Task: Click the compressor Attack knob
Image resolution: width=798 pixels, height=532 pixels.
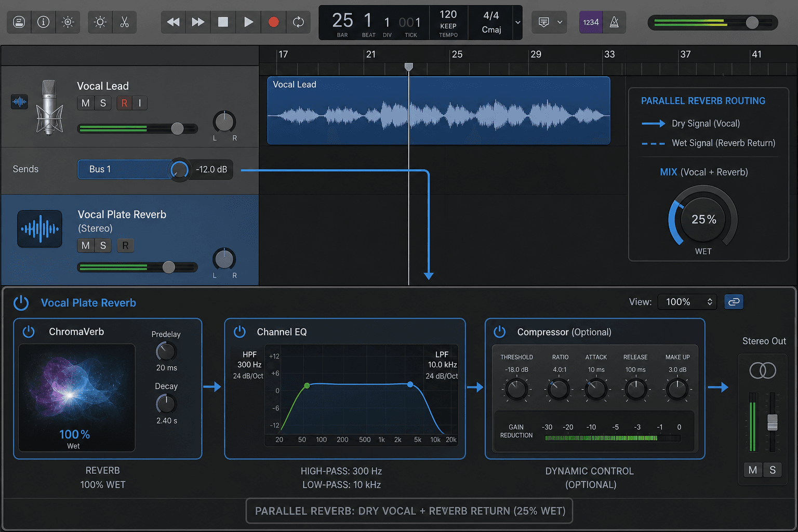Action: click(596, 389)
